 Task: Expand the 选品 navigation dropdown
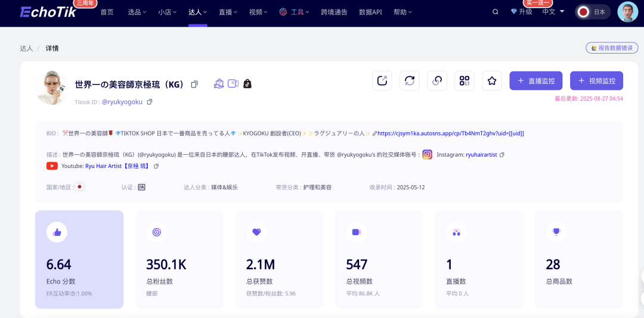138,12
